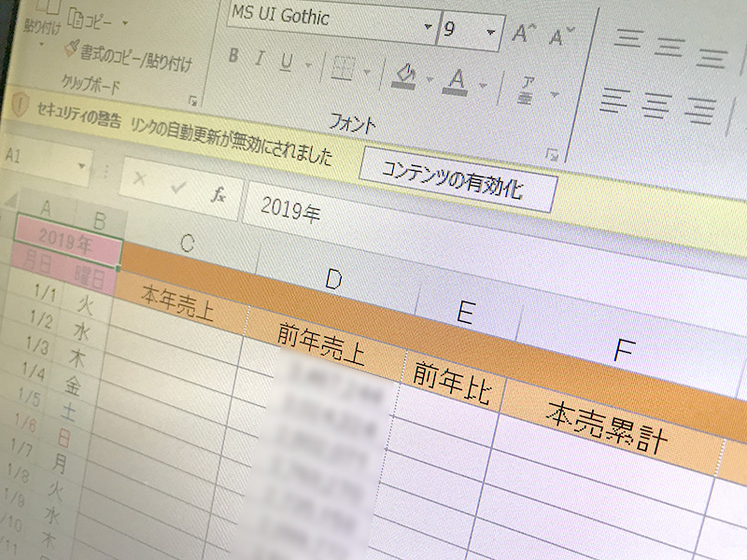
Task: Select column B header
Action: pyautogui.click(x=100, y=220)
